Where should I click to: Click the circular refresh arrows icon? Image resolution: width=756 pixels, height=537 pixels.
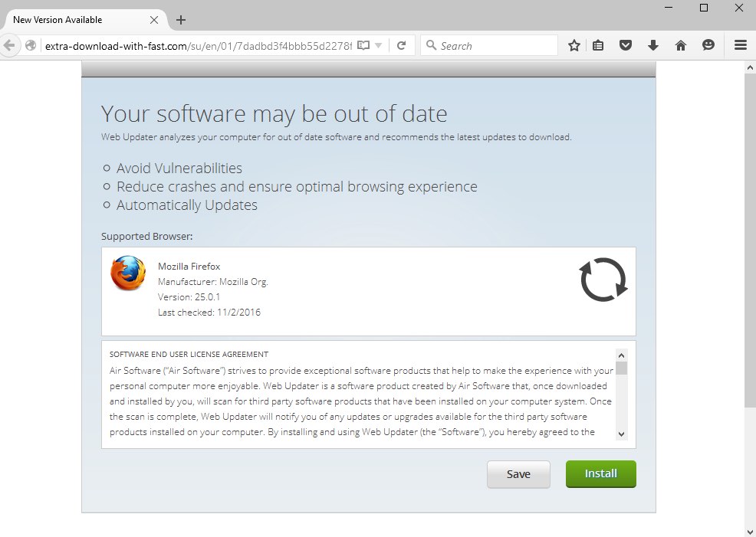(603, 280)
